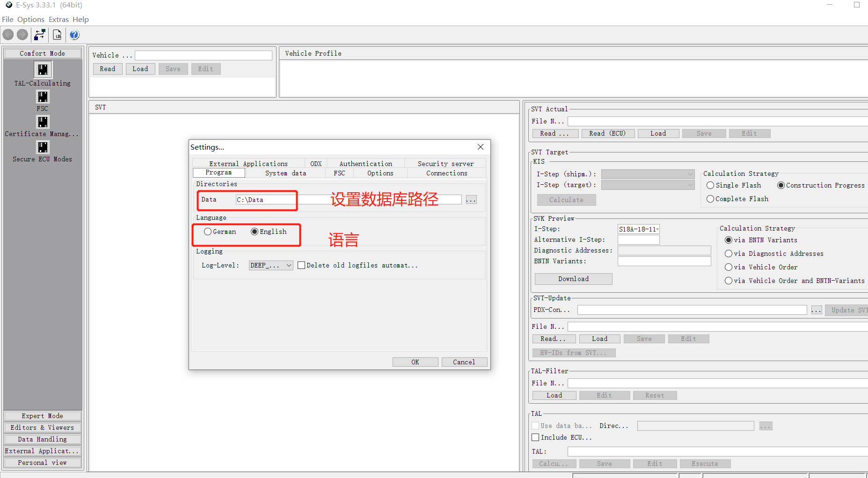Click the forward arrow toolbar icon
The image size is (868, 478).
(22, 35)
